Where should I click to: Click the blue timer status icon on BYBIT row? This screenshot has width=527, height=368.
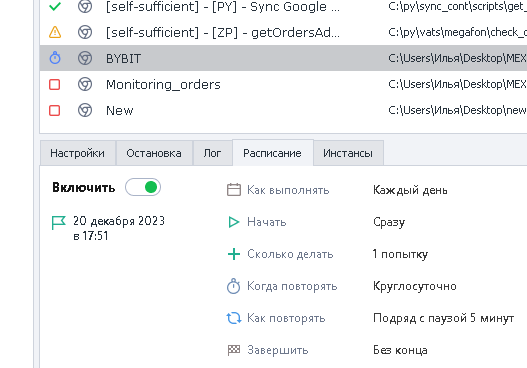coord(55,58)
